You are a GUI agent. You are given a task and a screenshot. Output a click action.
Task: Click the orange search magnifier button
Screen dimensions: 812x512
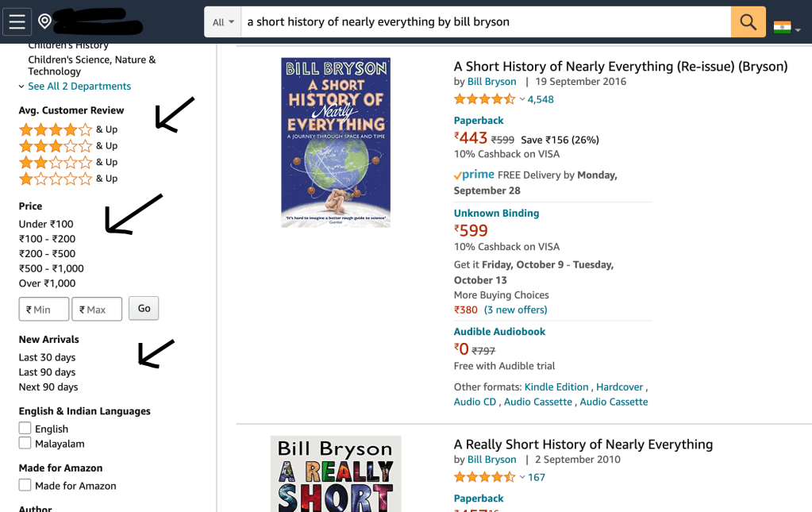pyautogui.click(x=748, y=21)
